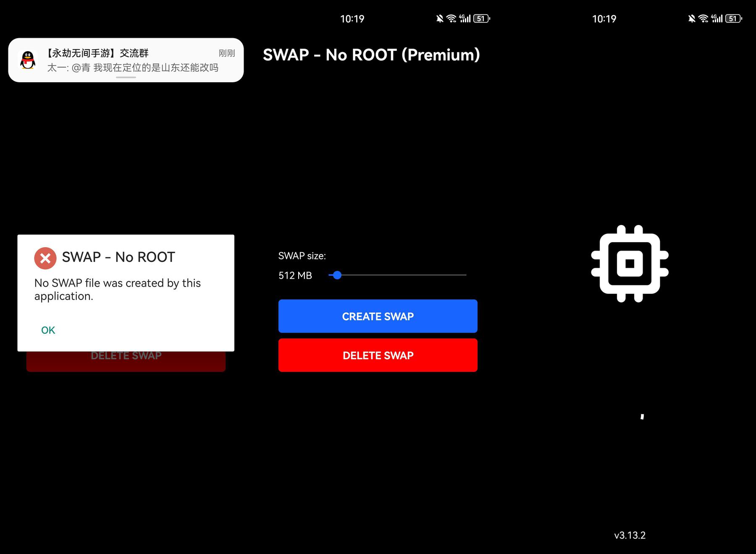Tap the Wi-Fi icon above the Premium title
This screenshot has width=756, height=554.
pyautogui.click(x=451, y=18)
